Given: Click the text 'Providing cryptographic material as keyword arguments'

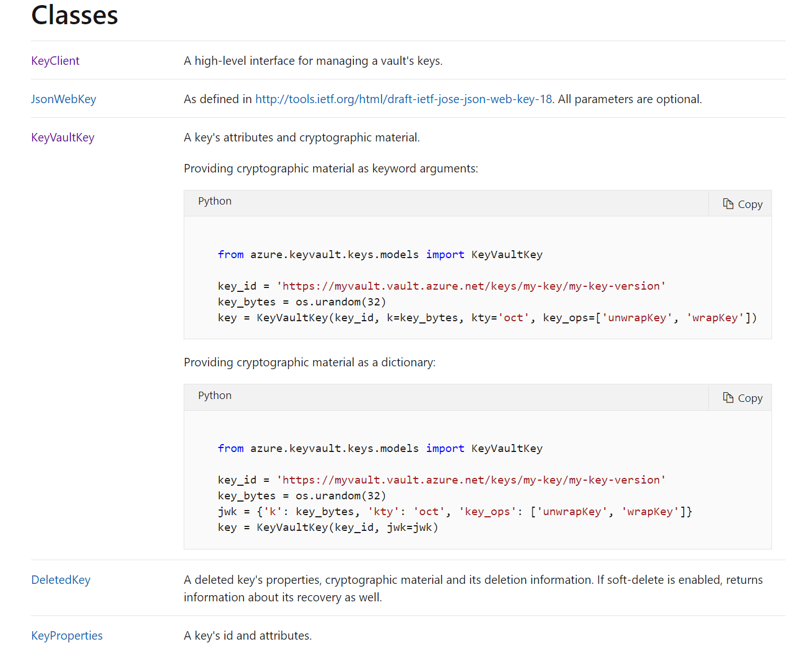Looking at the screenshot, I should tap(330, 169).
